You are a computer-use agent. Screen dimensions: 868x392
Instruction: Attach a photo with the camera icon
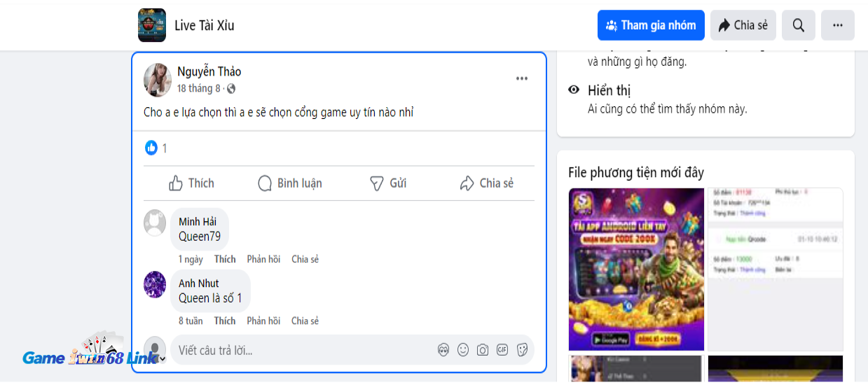pyautogui.click(x=482, y=350)
